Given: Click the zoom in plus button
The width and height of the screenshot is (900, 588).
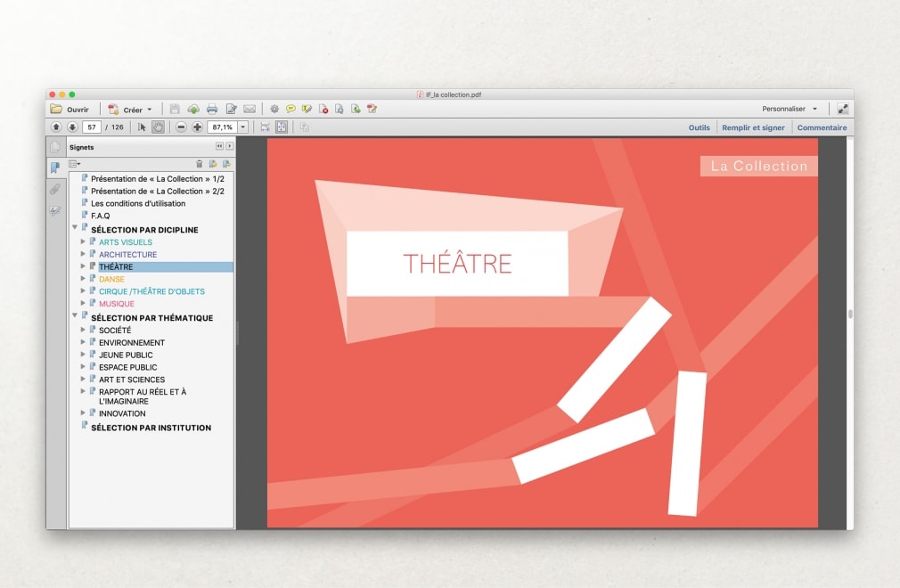Looking at the screenshot, I should [x=197, y=127].
